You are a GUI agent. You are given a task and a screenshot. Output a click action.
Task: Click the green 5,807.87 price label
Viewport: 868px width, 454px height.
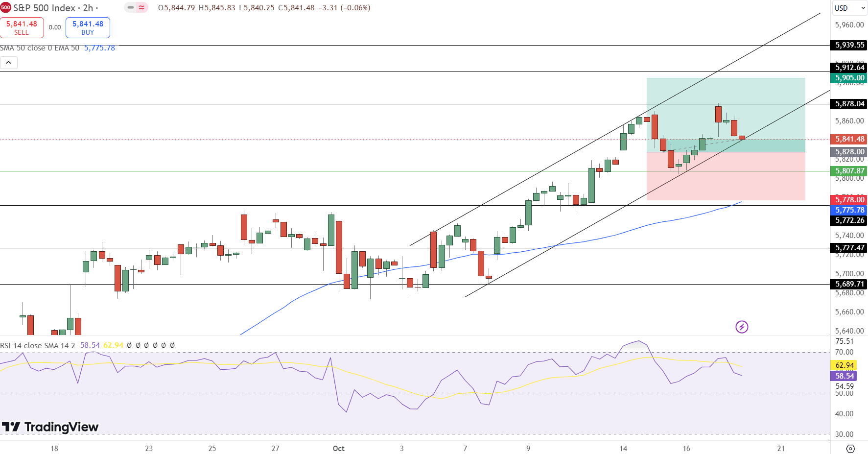click(849, 171)
